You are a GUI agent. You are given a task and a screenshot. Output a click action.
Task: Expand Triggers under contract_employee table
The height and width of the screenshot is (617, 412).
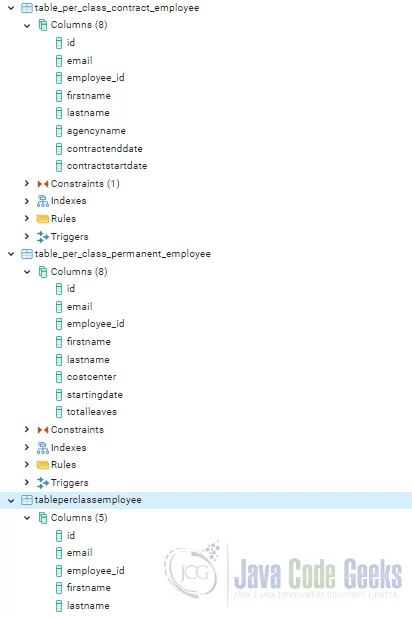point(27,236)
